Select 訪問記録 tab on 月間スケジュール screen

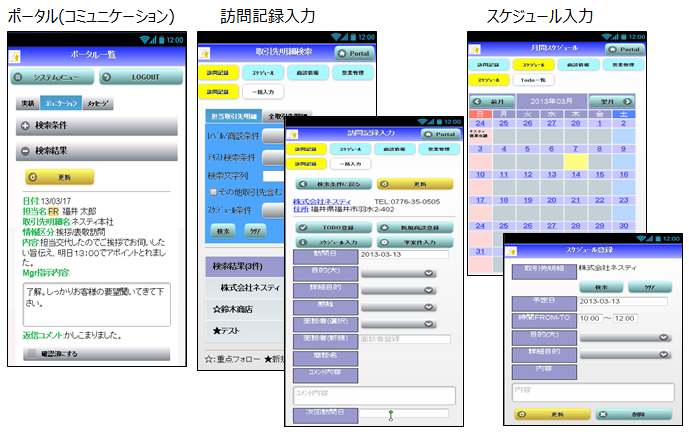(x=489, y=65)
